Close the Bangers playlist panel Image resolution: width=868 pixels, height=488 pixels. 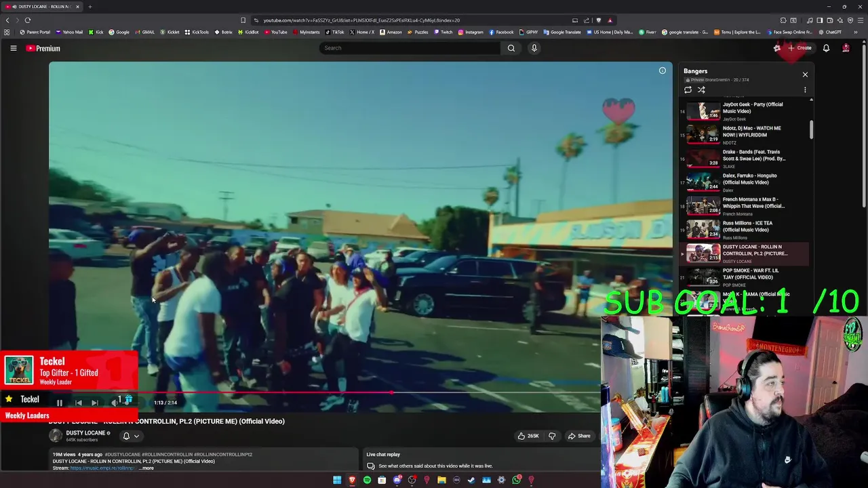[x=805, y=75]
